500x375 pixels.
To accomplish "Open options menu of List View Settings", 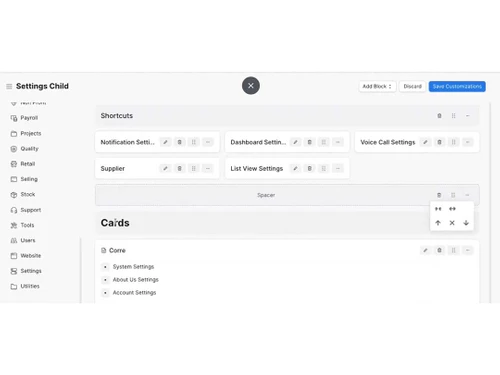I will [338, 168].
